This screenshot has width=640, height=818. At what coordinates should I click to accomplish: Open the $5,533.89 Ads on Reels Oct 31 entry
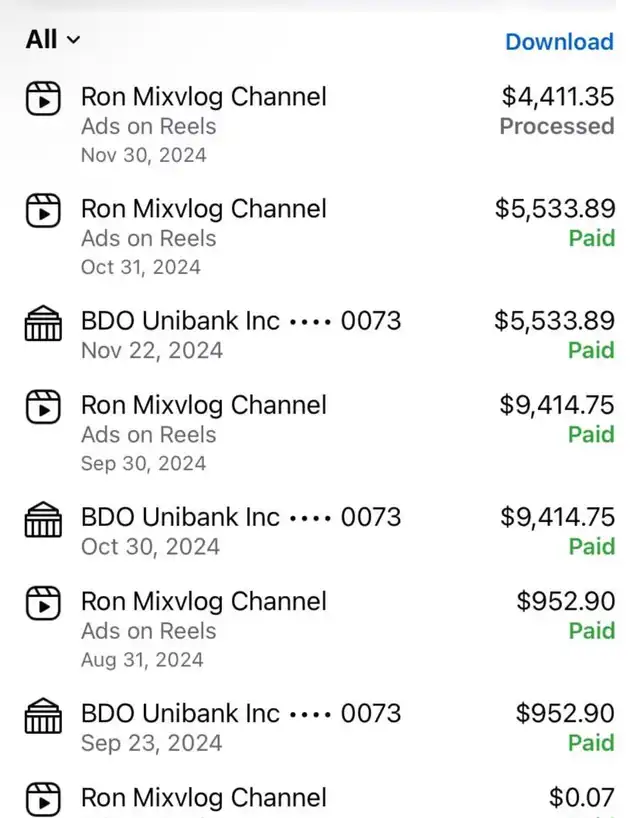(x=320, y=236)
